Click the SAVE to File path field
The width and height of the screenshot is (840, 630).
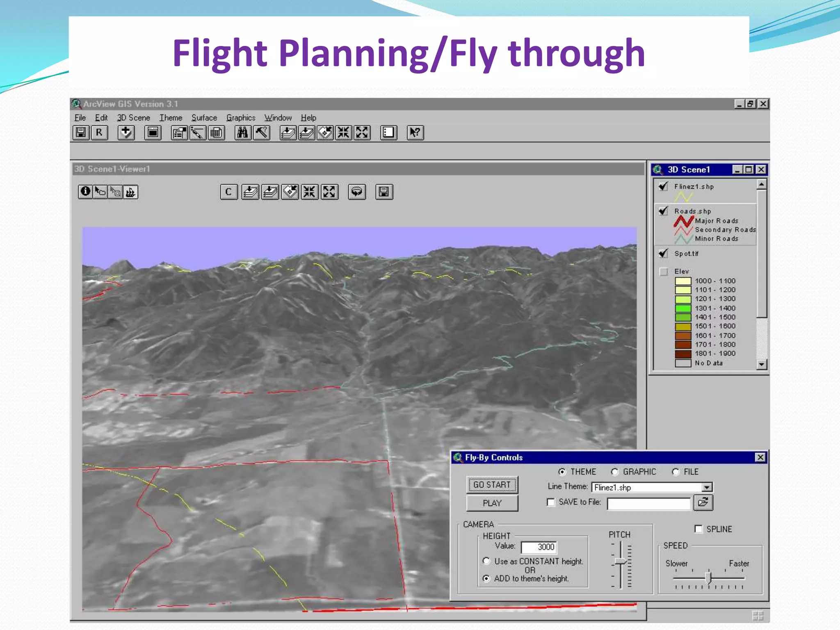pos(649,503)
